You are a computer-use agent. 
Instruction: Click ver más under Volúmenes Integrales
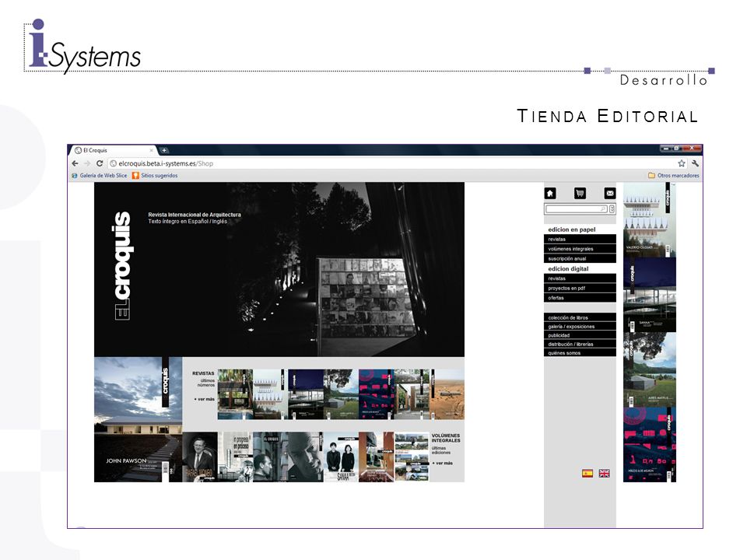point(442,463)
